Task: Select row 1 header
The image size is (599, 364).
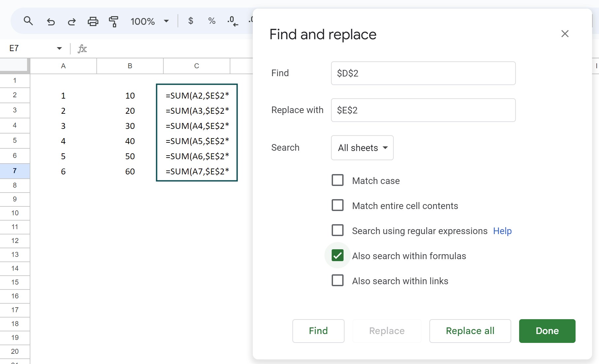Action: pyautogui.click(x=15, y=80)
